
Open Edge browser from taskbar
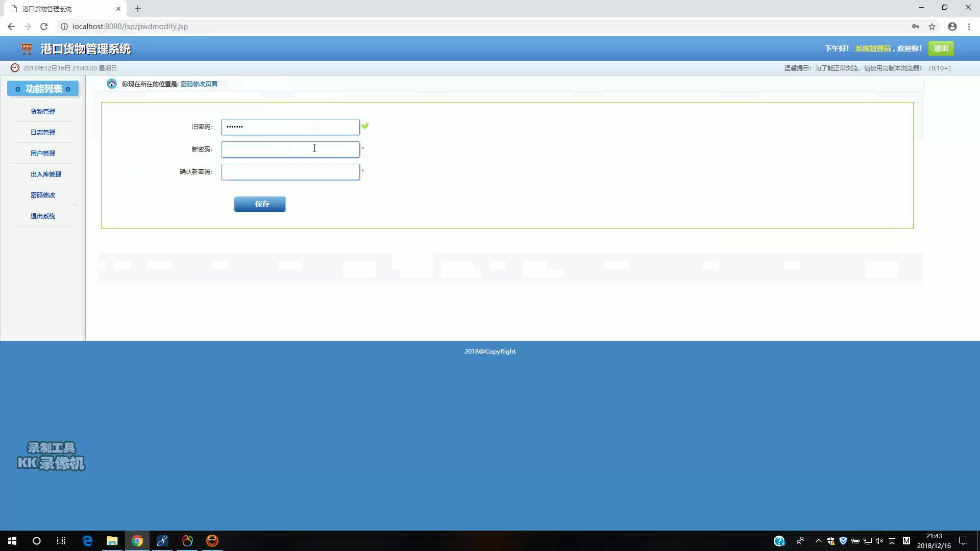[87, 541]
